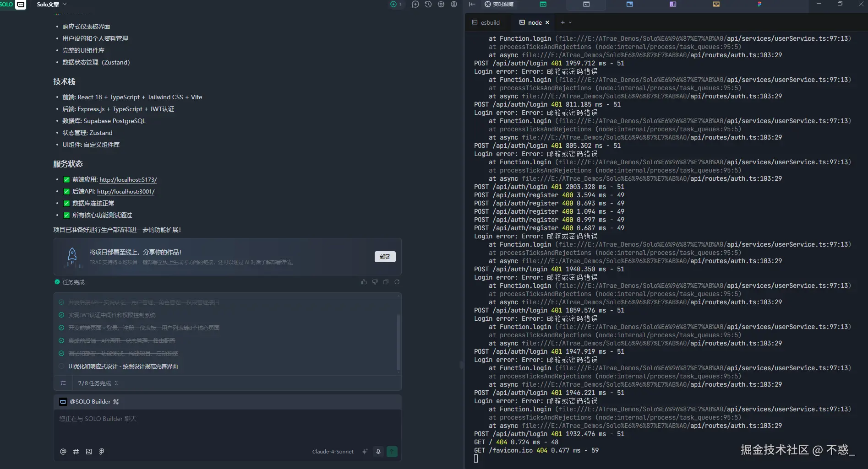Click the green new task plus icon
The height and width of the screenshot is (469, 868).
393,4
